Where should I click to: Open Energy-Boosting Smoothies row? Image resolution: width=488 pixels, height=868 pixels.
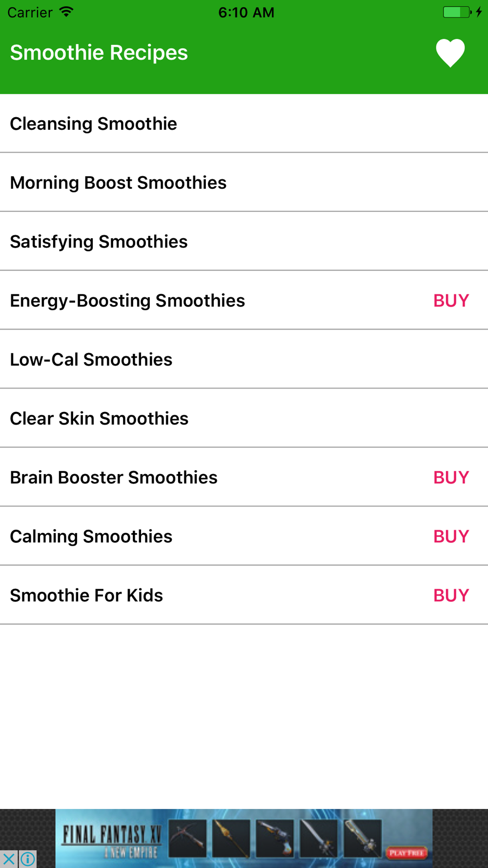[244, 300]
